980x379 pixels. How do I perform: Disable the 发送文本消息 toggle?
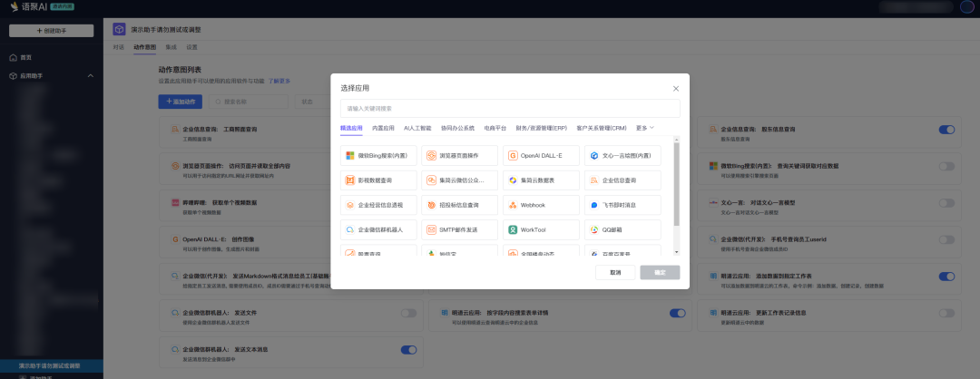[x=408, y=350]
